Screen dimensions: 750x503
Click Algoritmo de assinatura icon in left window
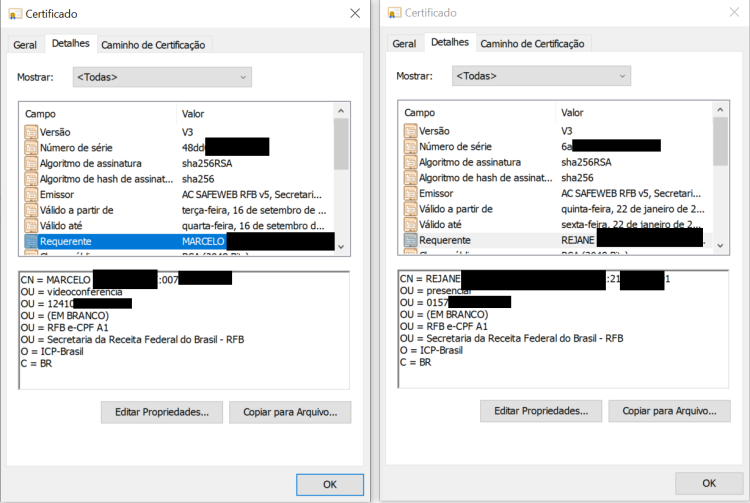(31, 164)
